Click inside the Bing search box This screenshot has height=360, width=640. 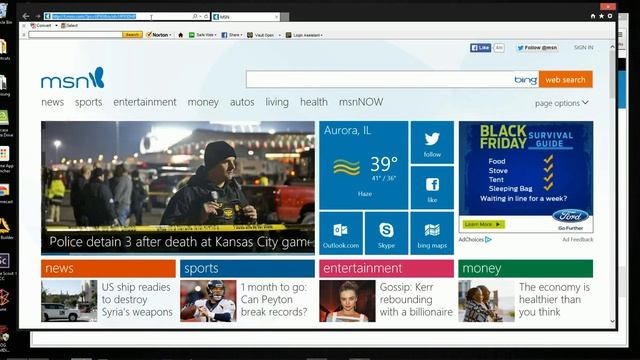(x=380, y=79)
